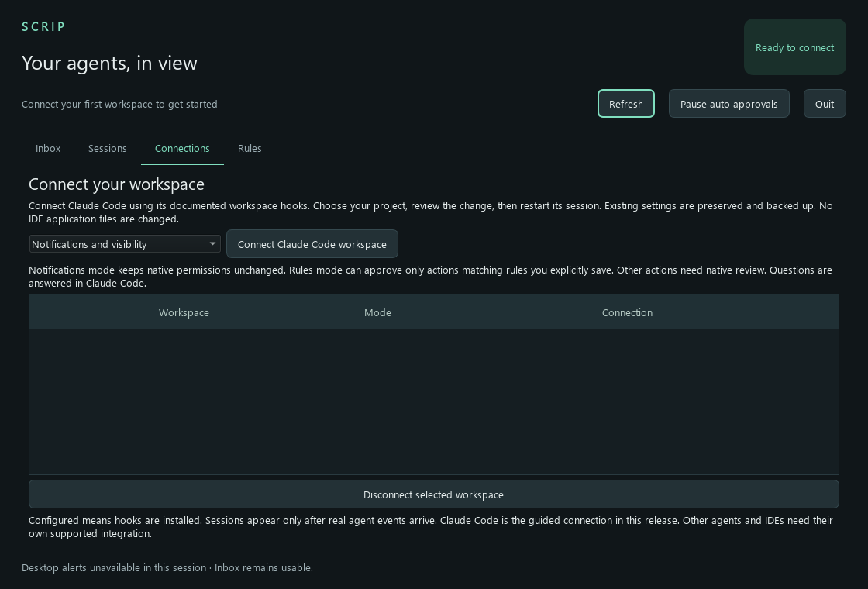868x589 pixels.
Task: Go to the Rules tab
Action: [x=250, y=148]
